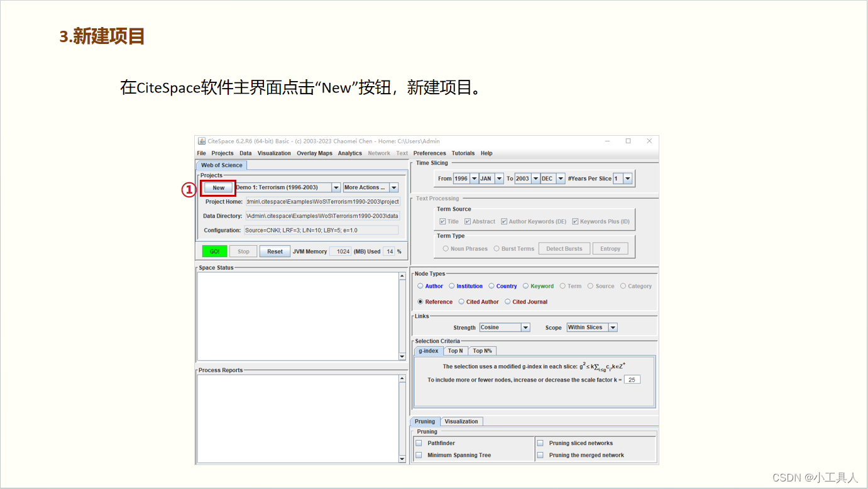Select the Source node type
The image size is (868, 489).
[590, 286]
